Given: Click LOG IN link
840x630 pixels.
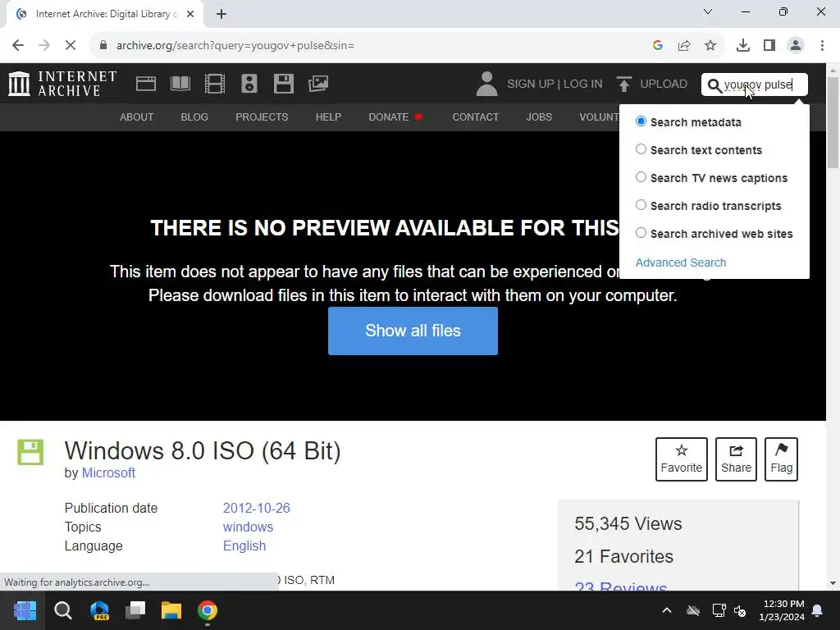Looking at the screenshot, I should pyautogui.click(x=583, y=84).
